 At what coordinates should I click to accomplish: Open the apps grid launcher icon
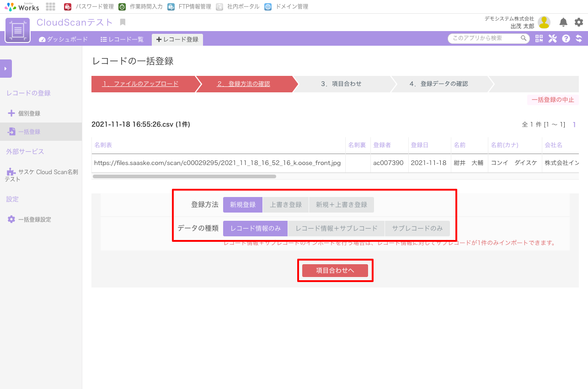click(x=51, y=7)
